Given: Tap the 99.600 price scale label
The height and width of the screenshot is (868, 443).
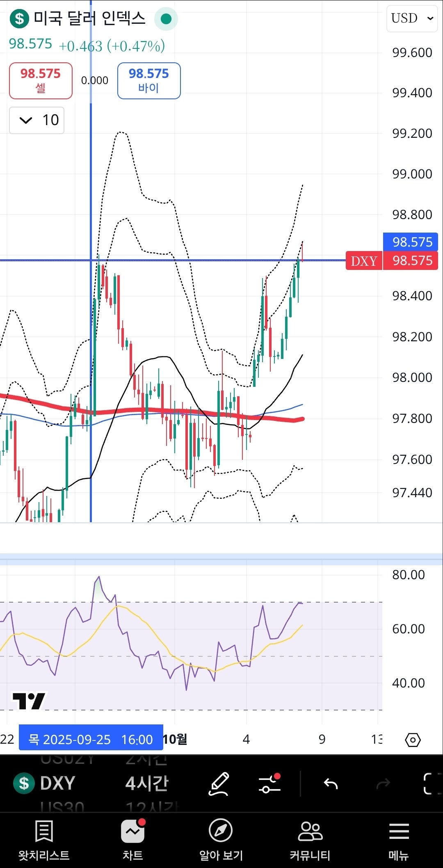Looking at the screenshot, I should (x=412, y=53).
